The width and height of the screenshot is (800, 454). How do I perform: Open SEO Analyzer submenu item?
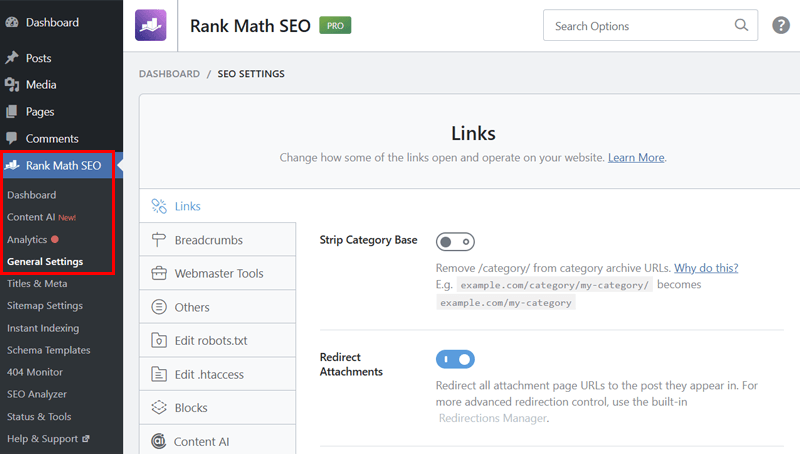pos(37,394)
